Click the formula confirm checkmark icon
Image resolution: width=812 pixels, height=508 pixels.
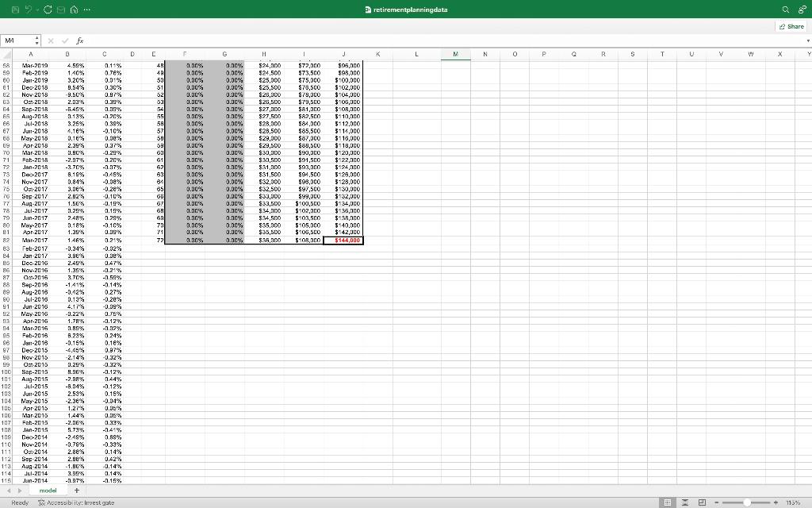(65, 40)
